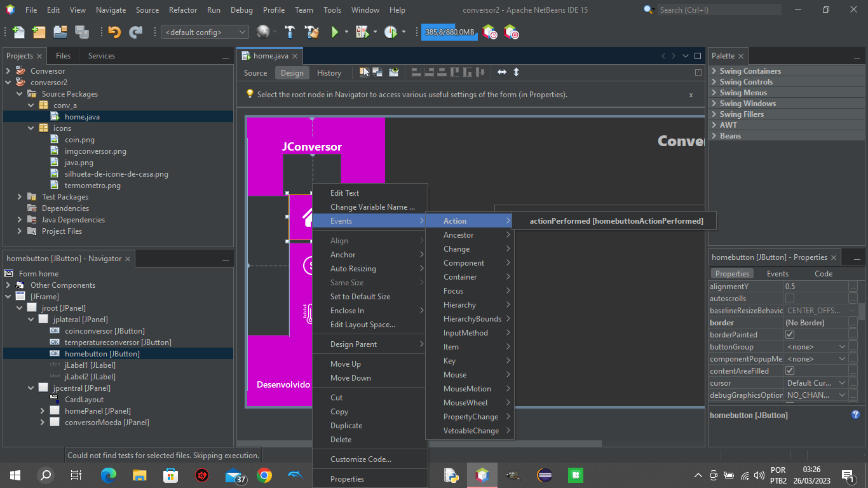868x488 pixels.
Task: Expand the Swing Controls palette category
Action: pos(715,82)
